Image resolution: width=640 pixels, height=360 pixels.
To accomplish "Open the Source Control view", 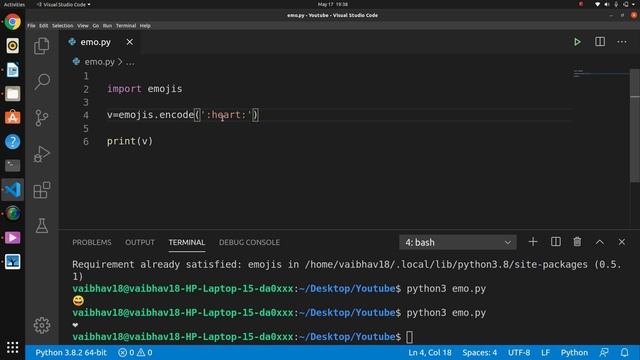I will (x=42, y=118).
